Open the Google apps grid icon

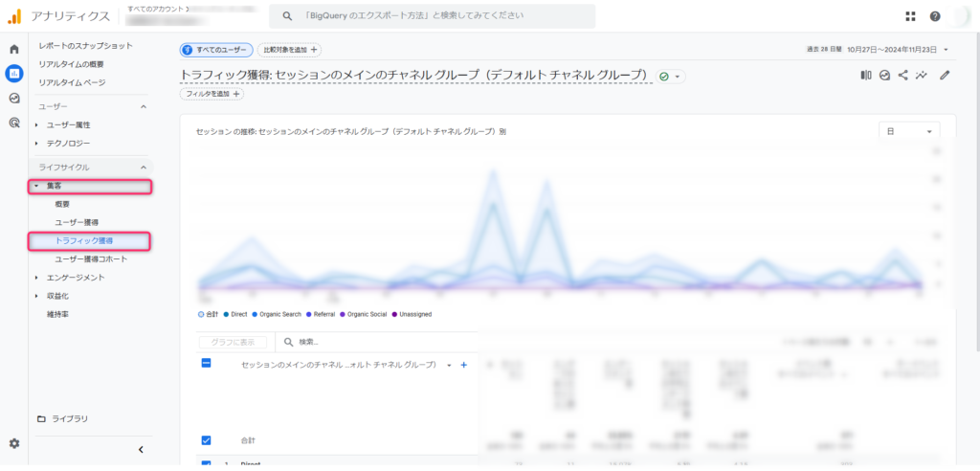910,16
